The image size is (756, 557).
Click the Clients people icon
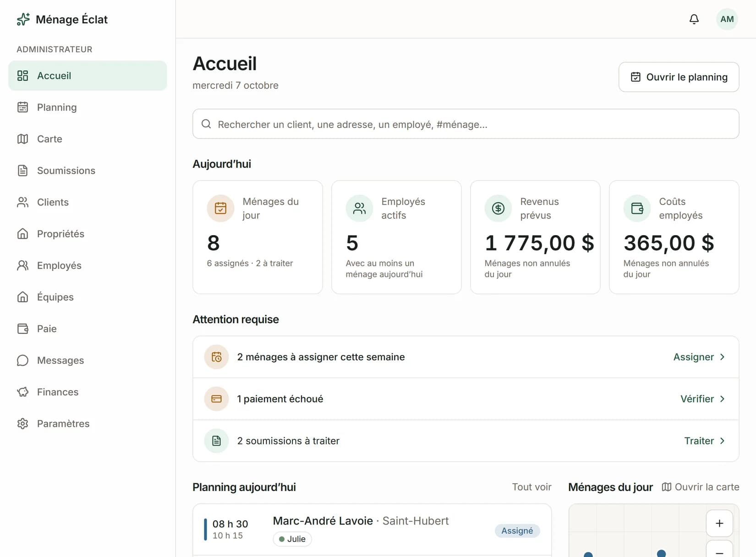point(23,202)
